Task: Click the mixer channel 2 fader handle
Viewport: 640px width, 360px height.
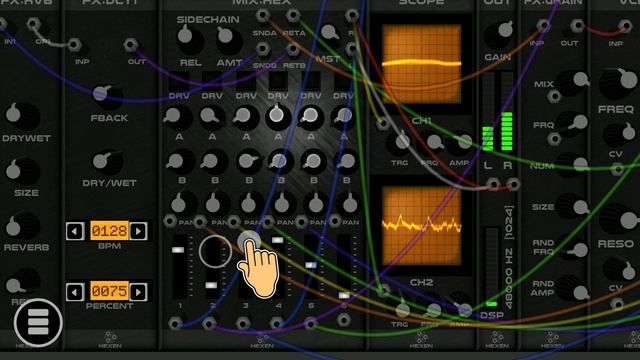Action: [211, 285]
